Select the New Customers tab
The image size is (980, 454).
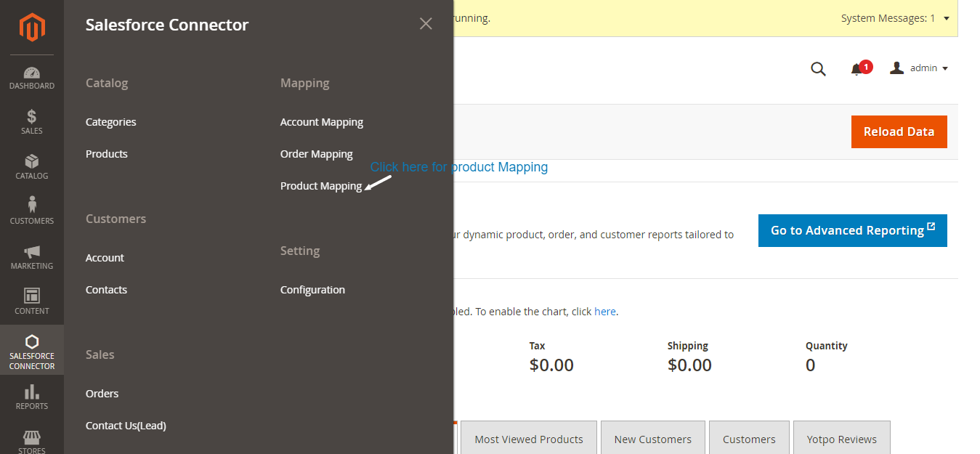tap(652, 439)
